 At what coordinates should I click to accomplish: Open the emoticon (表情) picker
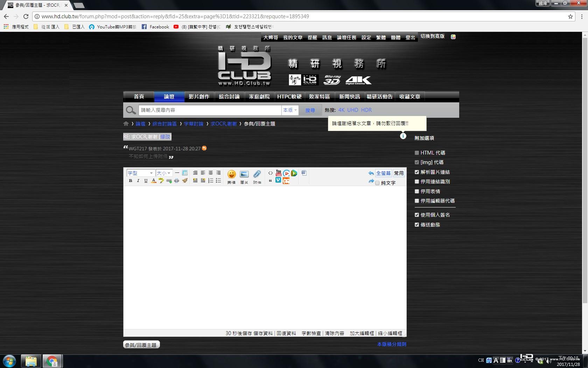pos(231,177)
